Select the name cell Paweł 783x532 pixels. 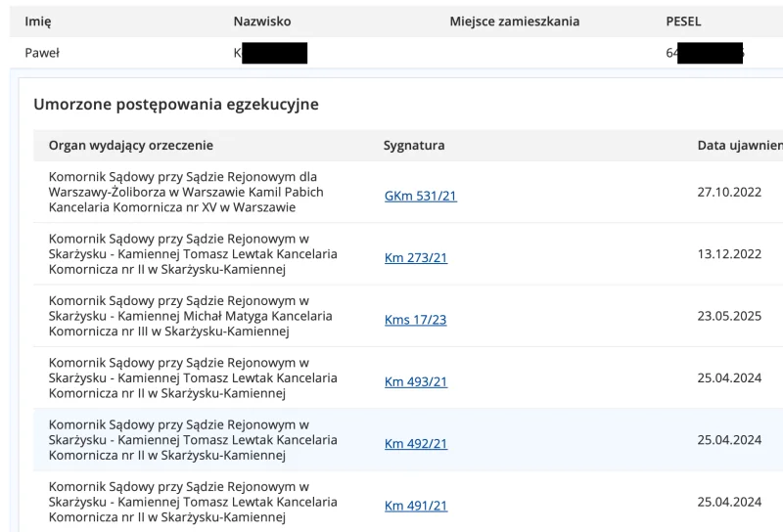pyautogui.click(x=42, y=53)
